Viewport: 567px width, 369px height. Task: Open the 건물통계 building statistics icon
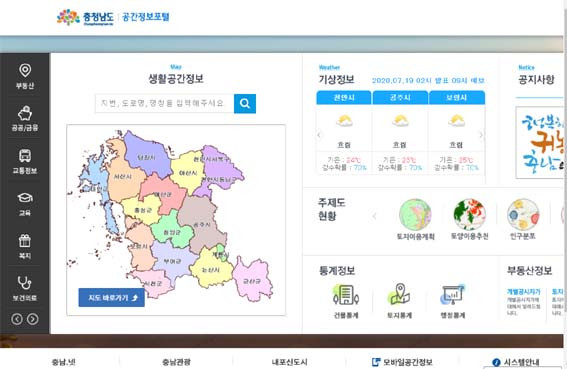[346, 295]
